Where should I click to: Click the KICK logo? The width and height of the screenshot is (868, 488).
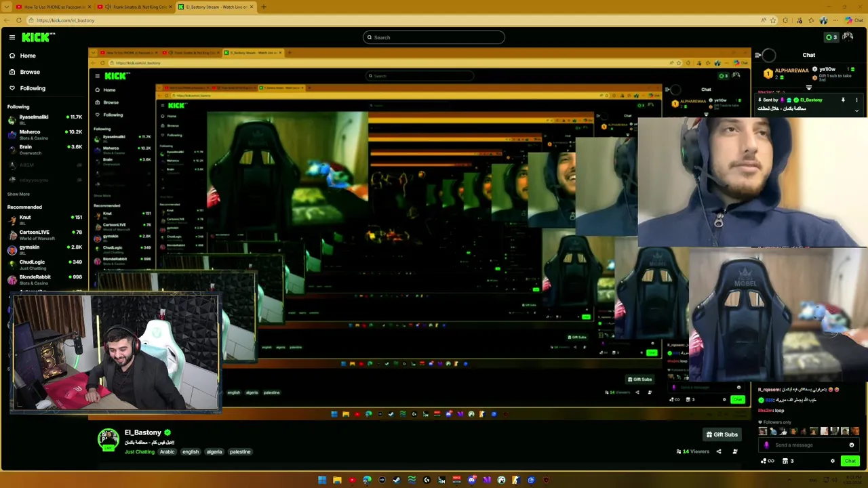pos(37,37)
